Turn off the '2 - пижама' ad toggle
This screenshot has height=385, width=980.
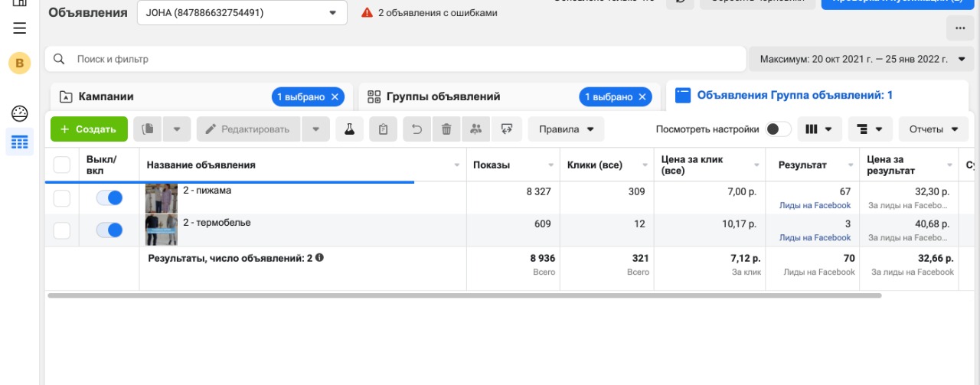point(109,198)
